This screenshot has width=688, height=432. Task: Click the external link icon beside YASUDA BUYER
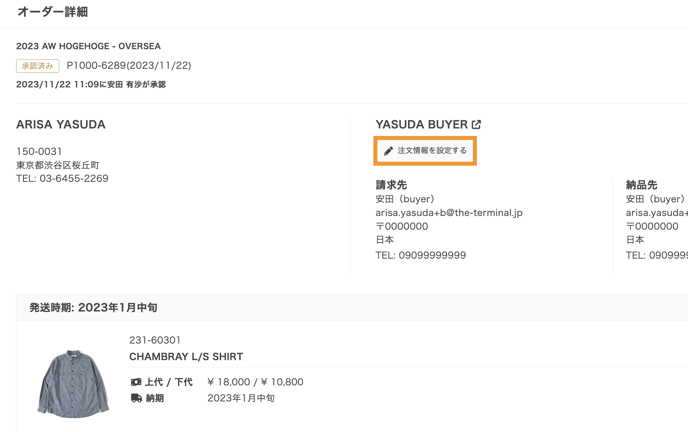477,125
